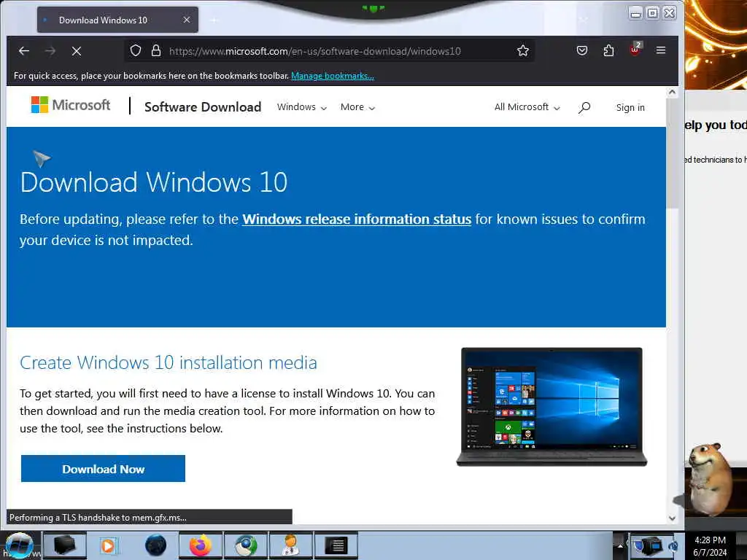Click the page scrollbar down arrow
The height and width of the screenshot is (560, 747).
[672, 518]
